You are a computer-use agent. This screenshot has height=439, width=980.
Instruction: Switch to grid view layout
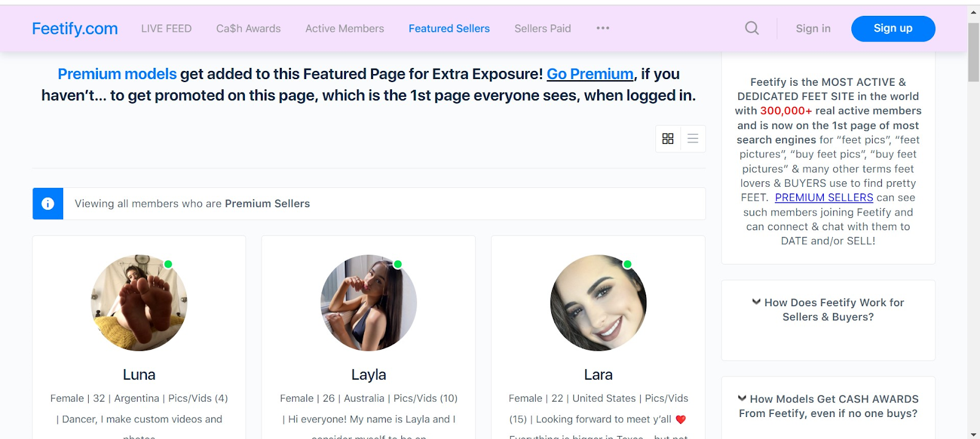click(x=668, y=139)
